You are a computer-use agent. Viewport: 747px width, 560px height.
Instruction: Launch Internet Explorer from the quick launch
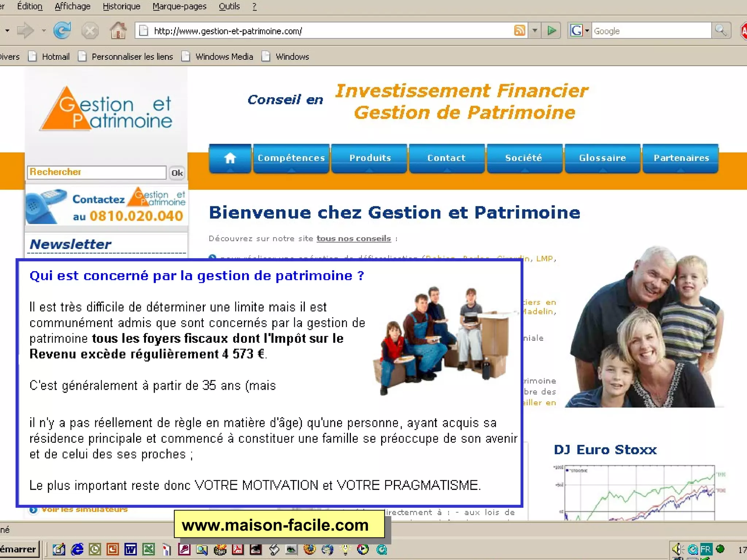[77, 549]
